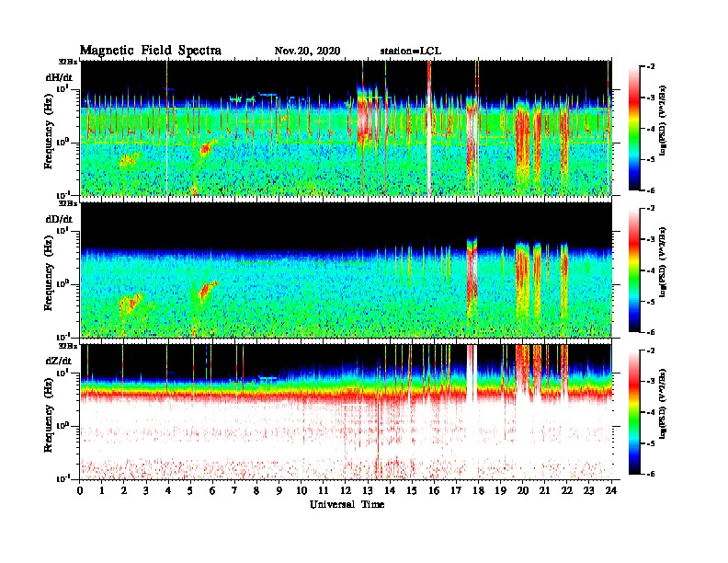Pick the dD/dt panel color scale bar

(634, 270)
